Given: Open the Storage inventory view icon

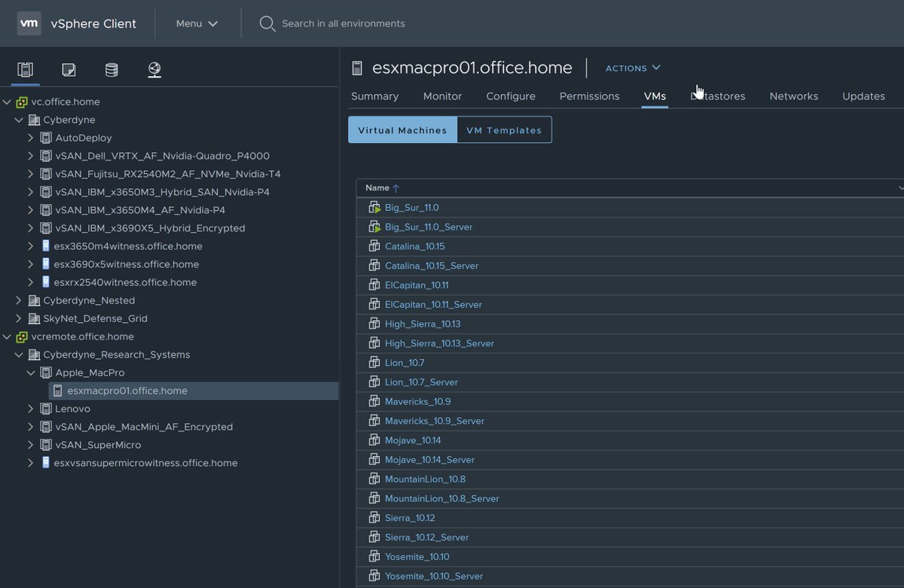Looking at the screenshot, I should [x=111, y=70].
